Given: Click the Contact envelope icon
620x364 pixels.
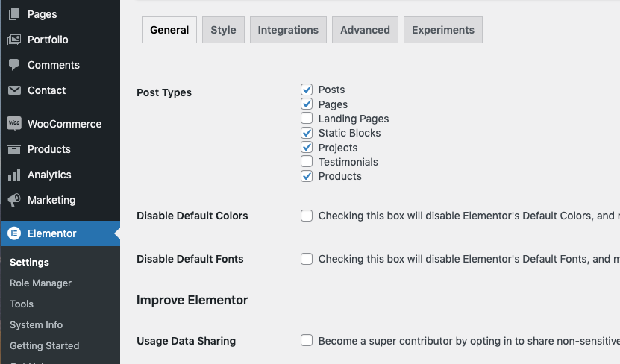Looking at the screenshot, I should (14, 90).
